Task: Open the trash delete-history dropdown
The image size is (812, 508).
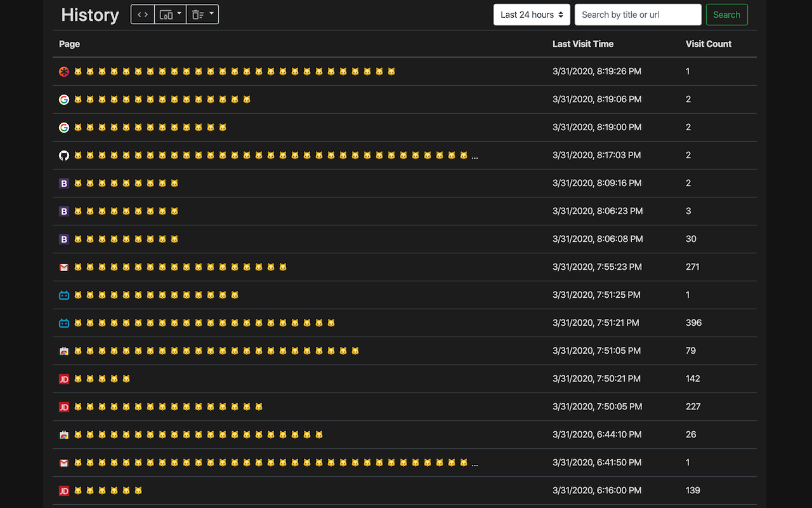Action: click(202, 15)
